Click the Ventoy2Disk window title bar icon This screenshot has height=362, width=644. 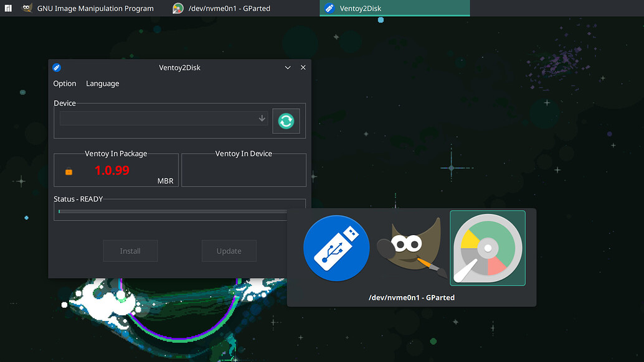click(57, 68)
